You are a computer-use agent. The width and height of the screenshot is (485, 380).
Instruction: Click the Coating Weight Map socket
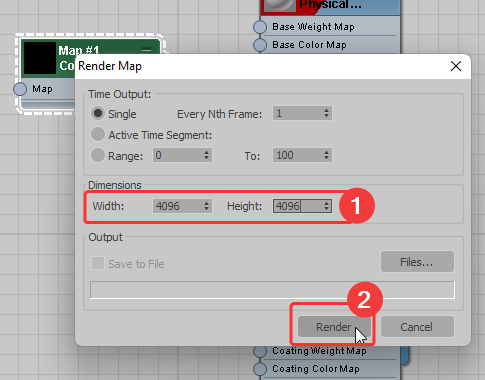tap(260, 351)
